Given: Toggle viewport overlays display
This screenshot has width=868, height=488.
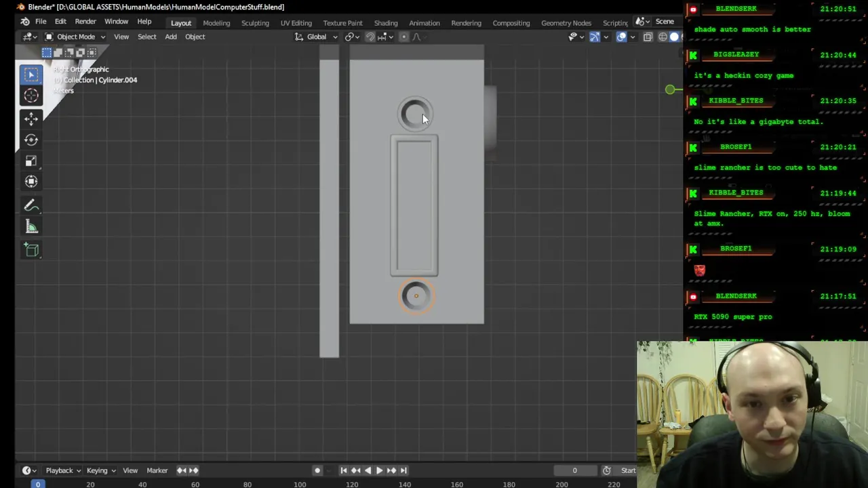Looking at the screenshot, I should (x=621, y=37).
